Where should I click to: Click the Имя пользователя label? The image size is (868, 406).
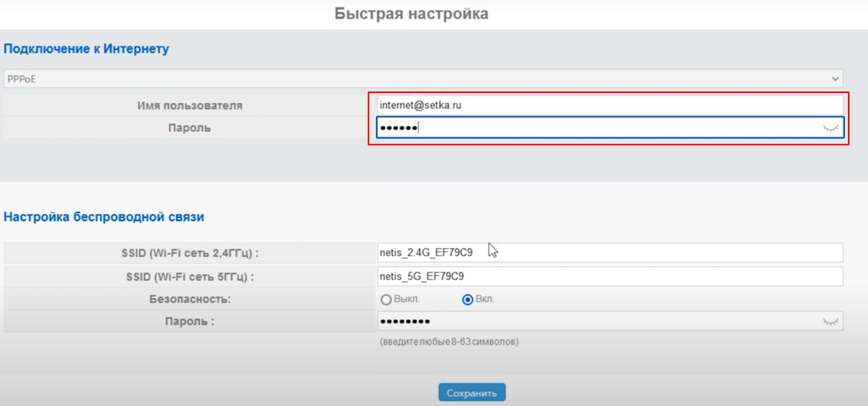190,106
